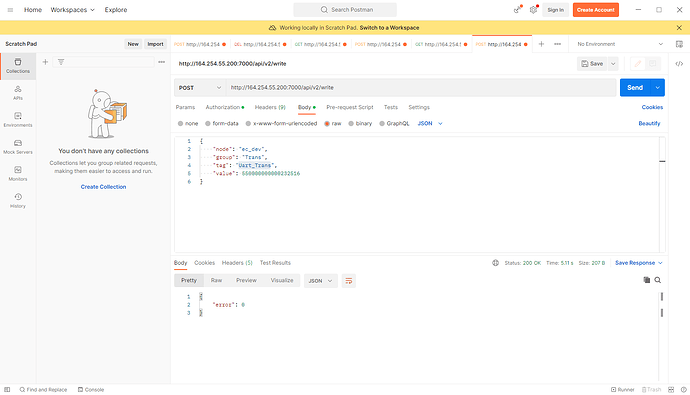Select the Visualize response view
Screen dimensions: 690x395
(282, 280)
